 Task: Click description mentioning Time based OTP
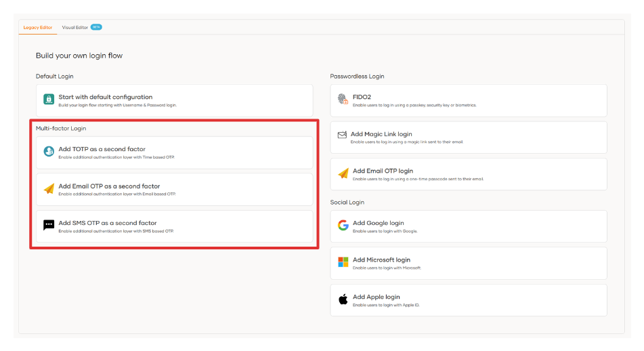(x=116, y=157)
